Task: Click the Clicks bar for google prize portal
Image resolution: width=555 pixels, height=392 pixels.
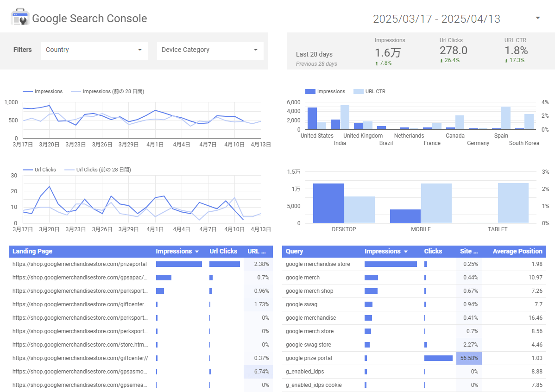Action: tap(438, 358)
